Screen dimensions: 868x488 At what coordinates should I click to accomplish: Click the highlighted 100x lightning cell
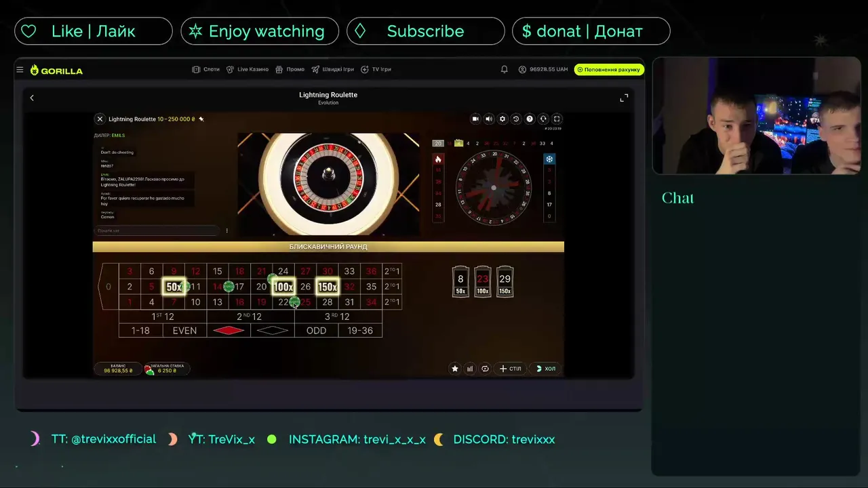pyautogui.click(x=283, y=287)
